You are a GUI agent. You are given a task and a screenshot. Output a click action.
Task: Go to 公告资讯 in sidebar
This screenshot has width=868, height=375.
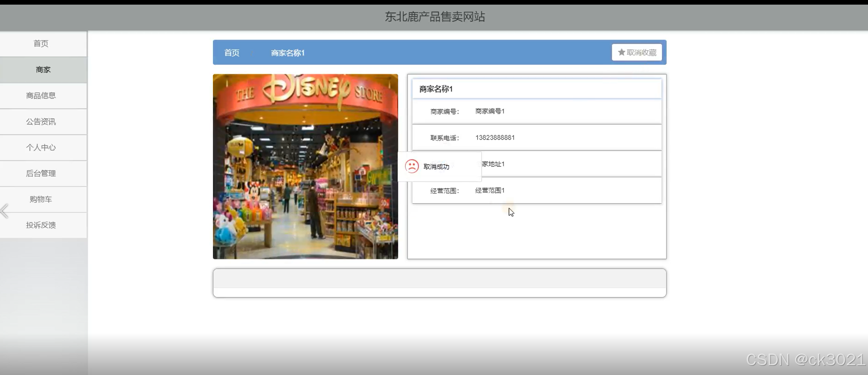(x=43, y=122)
